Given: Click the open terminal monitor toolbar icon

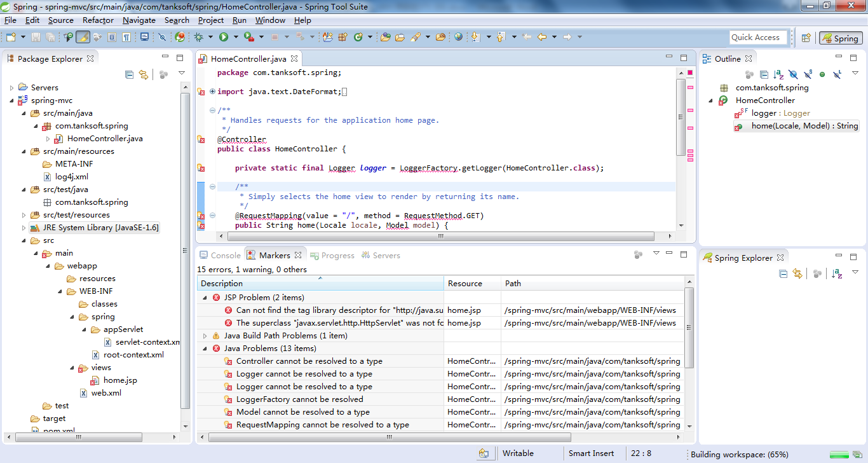Looking at the screenshot, I should point(144,37).
